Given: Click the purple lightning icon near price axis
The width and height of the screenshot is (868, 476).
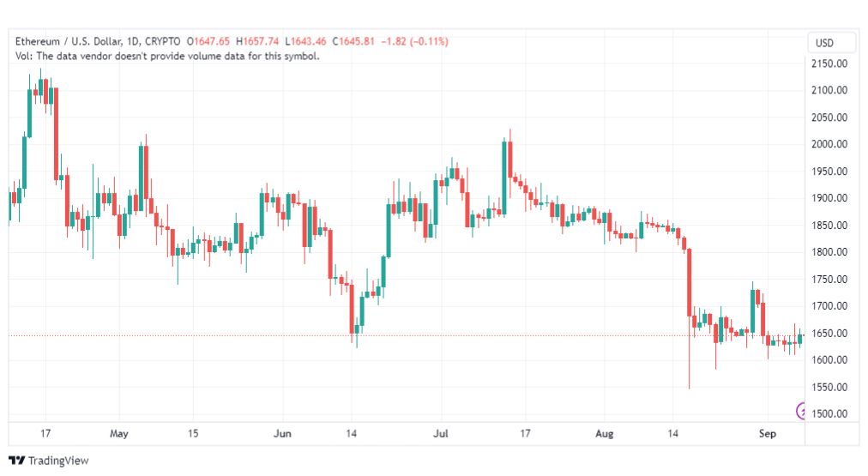Looking at the screenshot, I should coord(800,411).
